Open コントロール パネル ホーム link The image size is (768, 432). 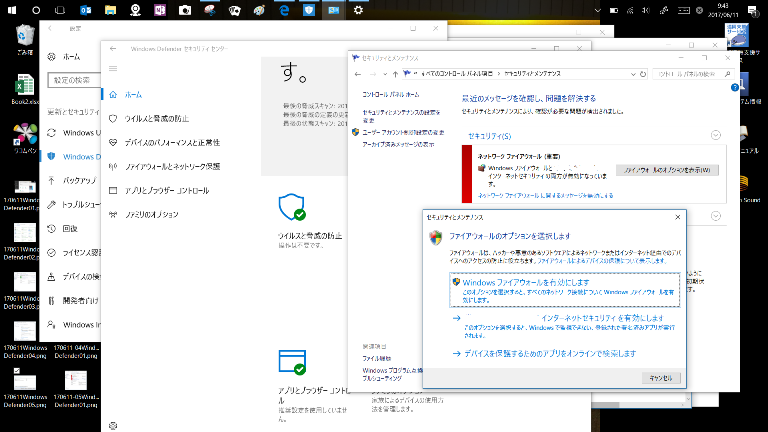pyautogui.click(x=390, y=95)
